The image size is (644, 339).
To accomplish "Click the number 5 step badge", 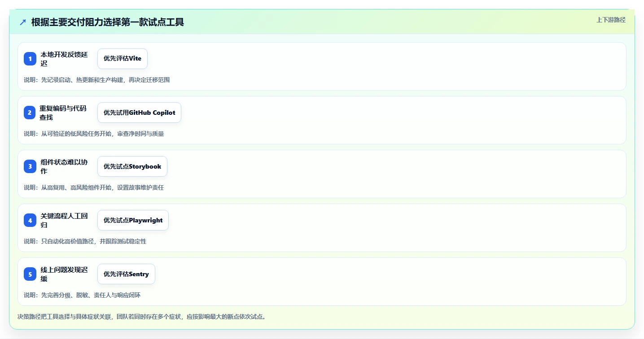I will pyautogui.click(x=30, y=274).
